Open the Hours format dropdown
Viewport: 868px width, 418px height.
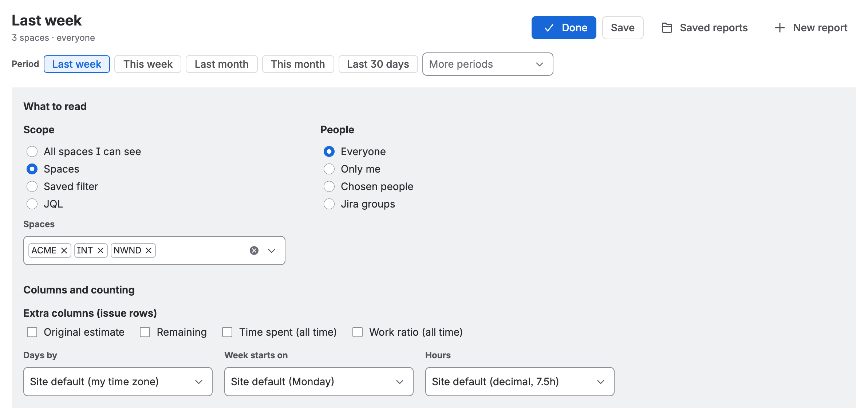pyautogui.click(x=520, y=382)
